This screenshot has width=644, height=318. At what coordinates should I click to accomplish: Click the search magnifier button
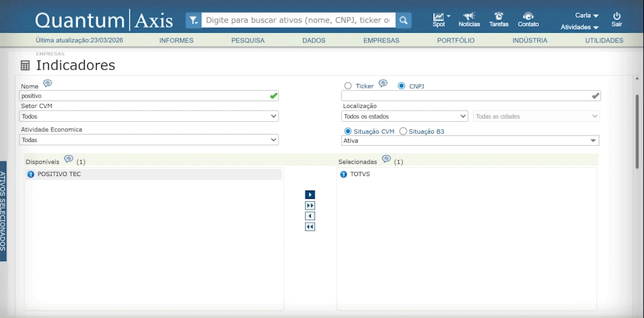[x=403, y=20]
